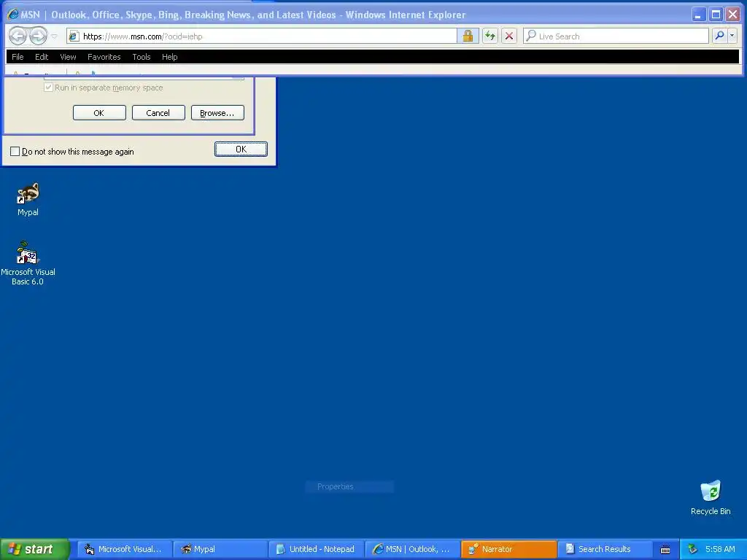This screenshot has width=747, height=560.
Task: Open the Tools menu
Action: pyautogui.click(x=142, y=57)
